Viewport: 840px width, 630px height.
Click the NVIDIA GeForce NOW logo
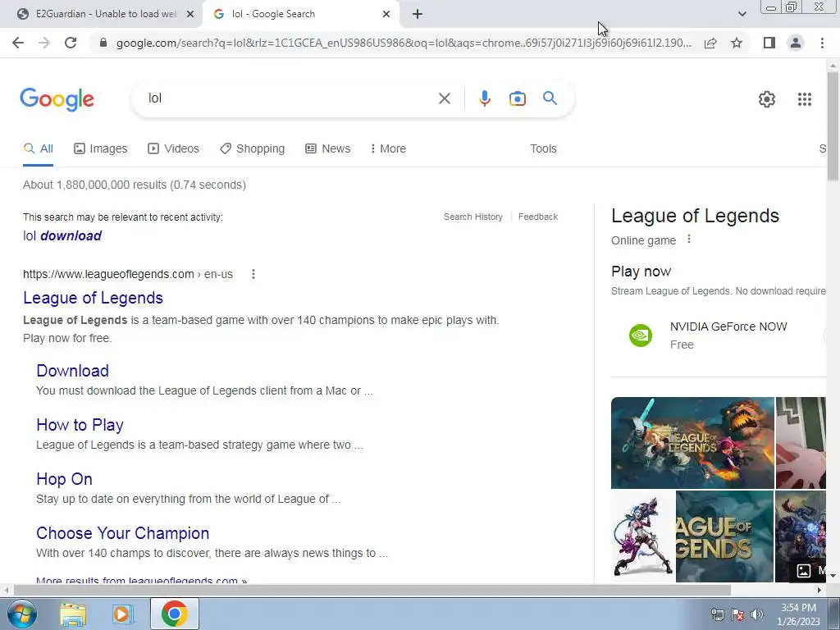640,336
